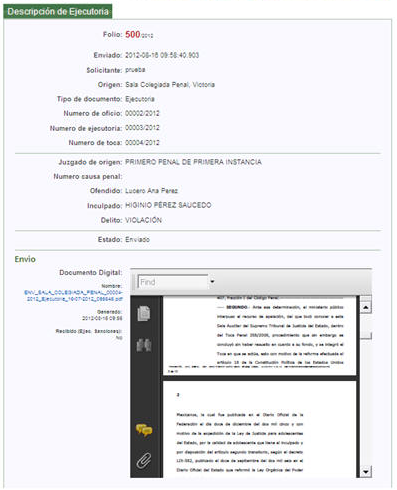Open the Pages thumbnails panel icon
397x490 pixels.
click(x=144, y=313)
